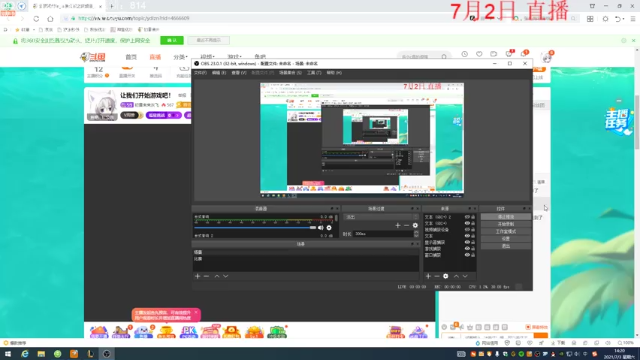The image size is (640, 360).
Task: Click the PK gift icon in browser
Action: click(x=188, y=332)
